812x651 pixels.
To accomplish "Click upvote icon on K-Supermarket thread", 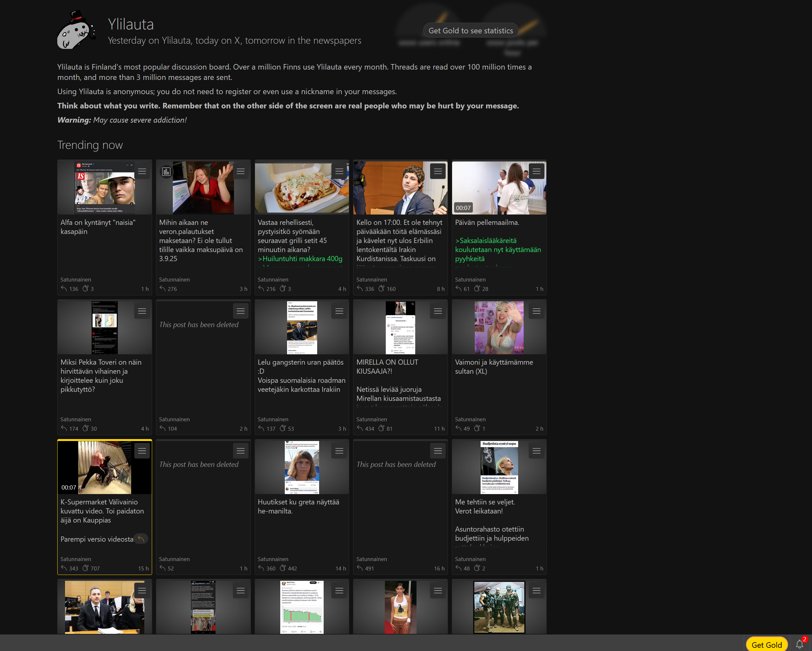I will (x=86, y=568).
